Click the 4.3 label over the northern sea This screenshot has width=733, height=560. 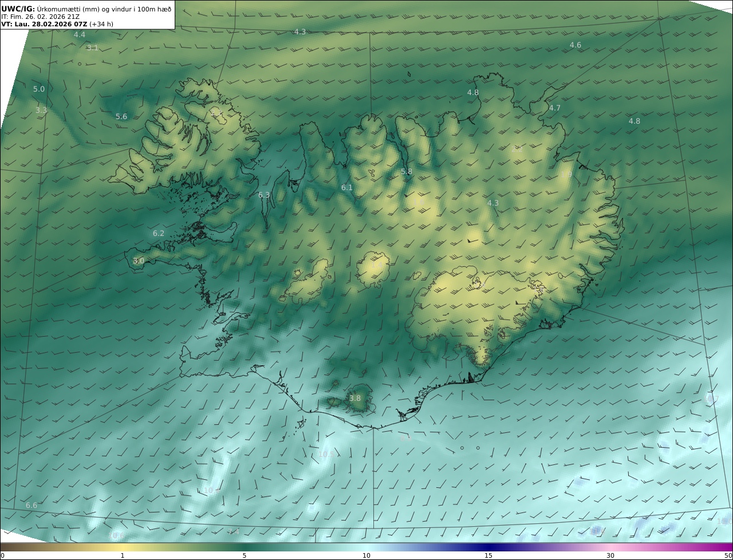click(300, 32)
